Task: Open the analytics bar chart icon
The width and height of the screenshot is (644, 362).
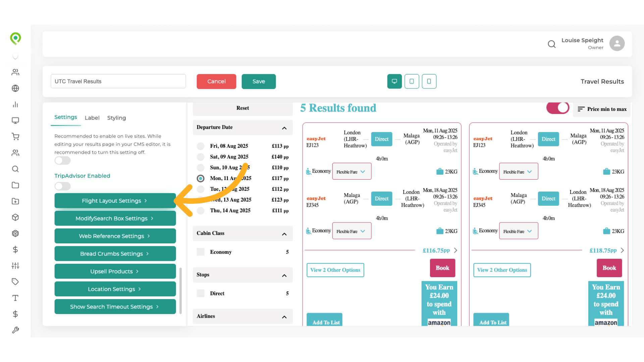Action: pos(15,104)
